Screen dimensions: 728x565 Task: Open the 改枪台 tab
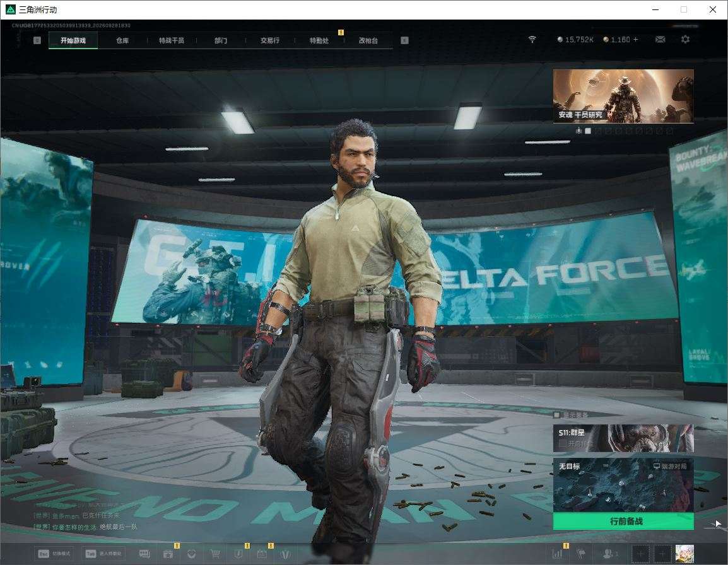(368, 40)
